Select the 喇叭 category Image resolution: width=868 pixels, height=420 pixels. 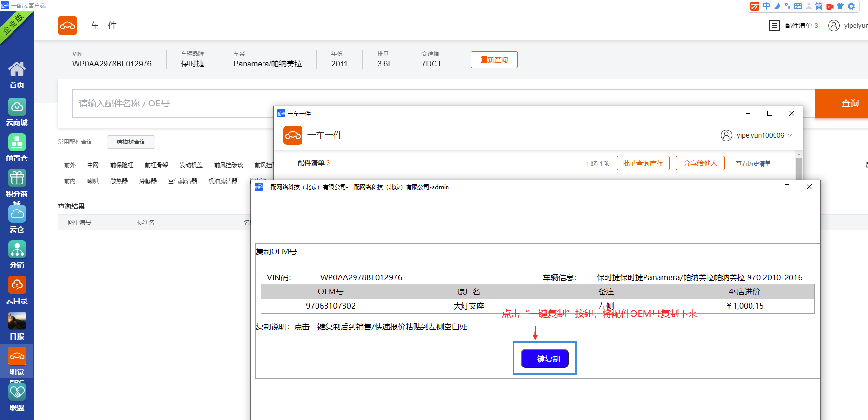click(93, 181)
